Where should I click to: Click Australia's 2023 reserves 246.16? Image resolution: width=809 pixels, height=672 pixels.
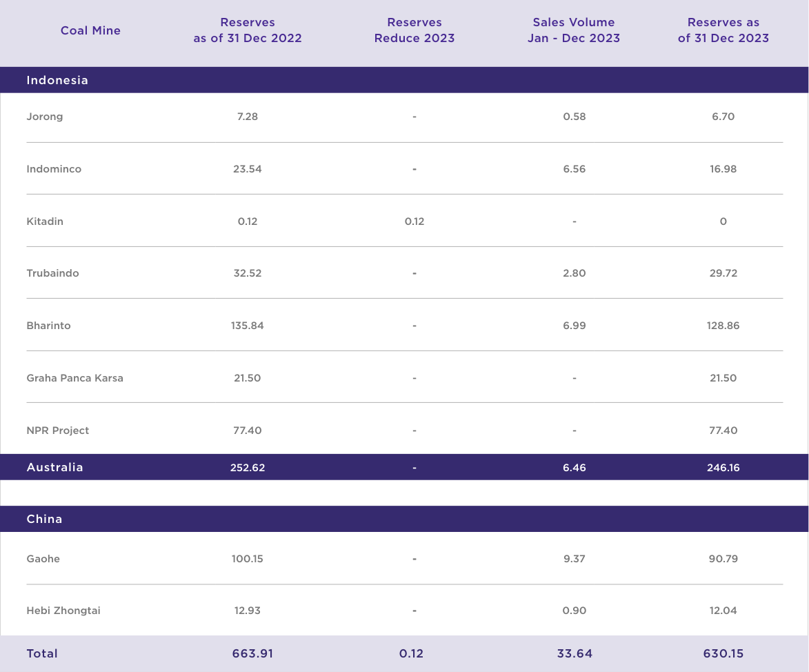tap(723, 468)
